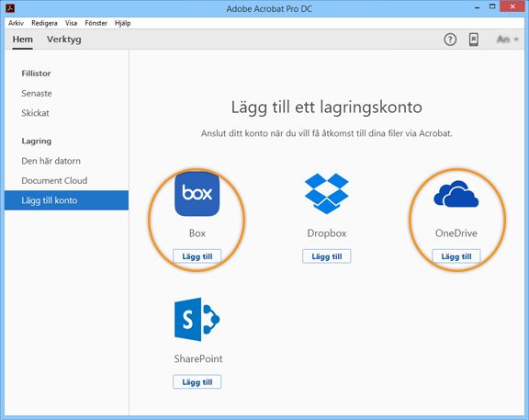
Task: Open the Visa menu
Action: coord(71,23)
